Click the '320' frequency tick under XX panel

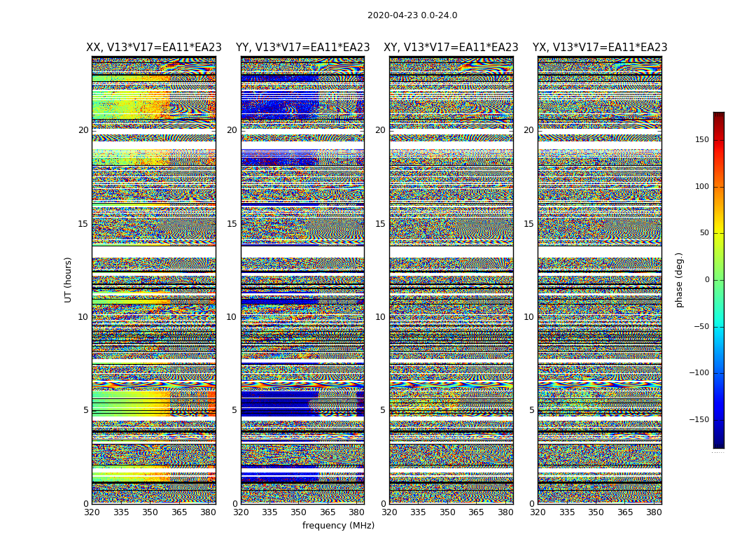click(x=92, y=512)
